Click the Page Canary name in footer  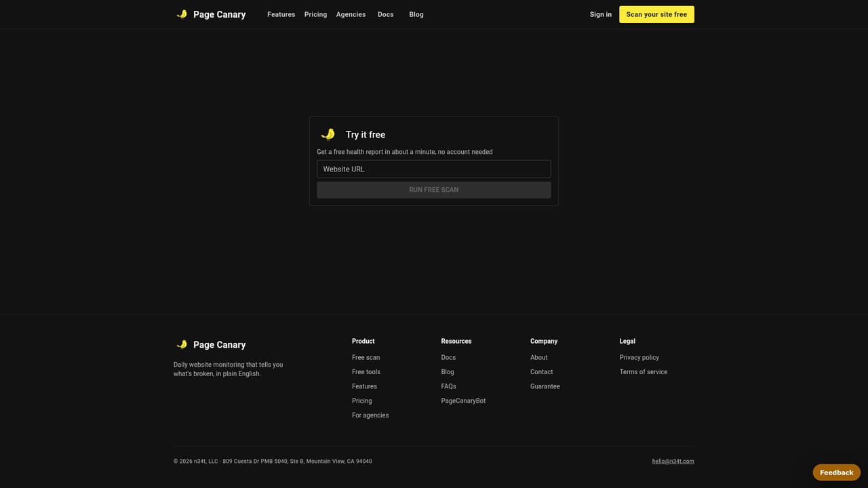pyautogui.click(x=220, y=344)
